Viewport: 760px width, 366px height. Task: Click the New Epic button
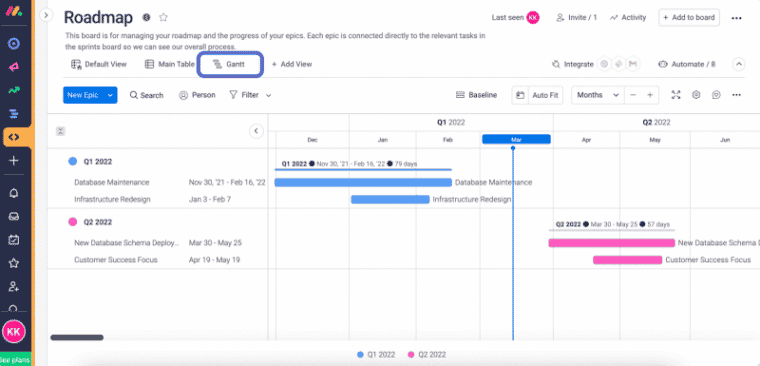[83, 95]
